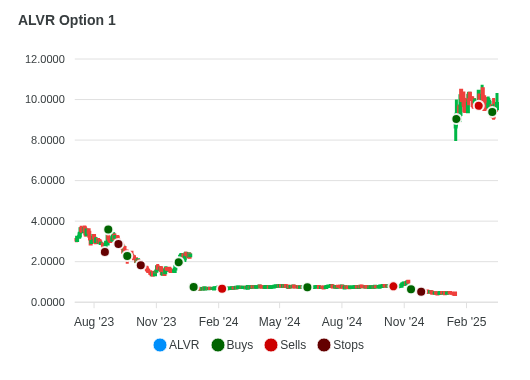Viewport: 530px width, 380px height.
Task: Click the lowest stop marker near 2.5 in Aug '23
Action: (105, 252)
